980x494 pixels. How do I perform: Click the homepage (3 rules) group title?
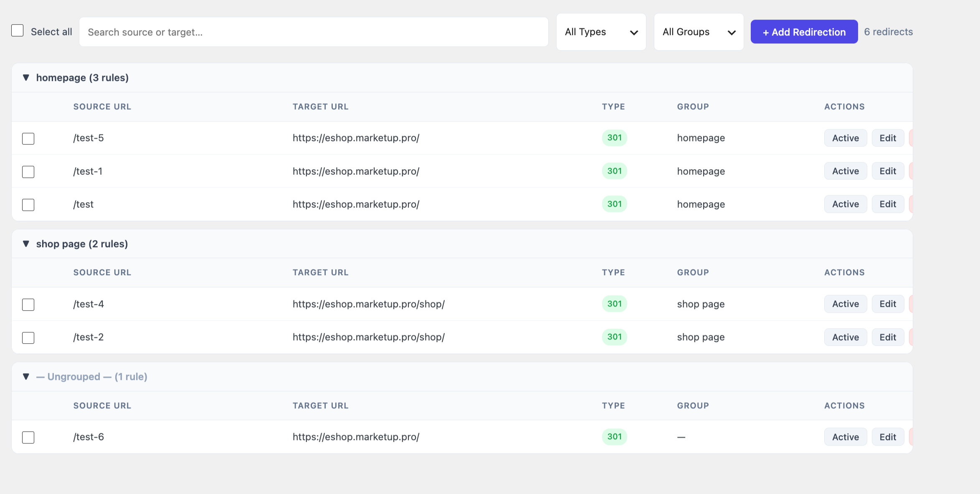click(x=82, y=78)
